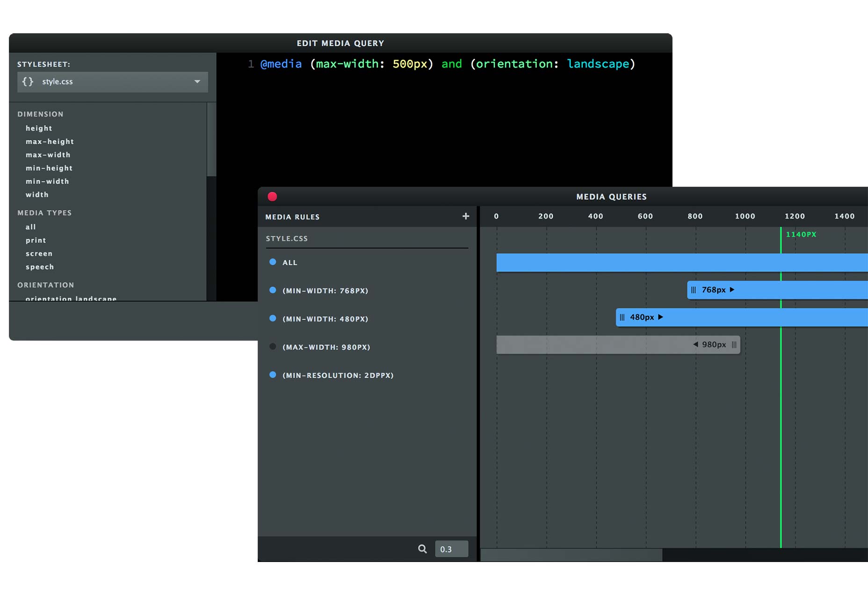Click the timeline horizontal scrollbar
Image resolution: width=868 pixels, height=599 pixels.
pyautogui.click(x=571, y=555)
